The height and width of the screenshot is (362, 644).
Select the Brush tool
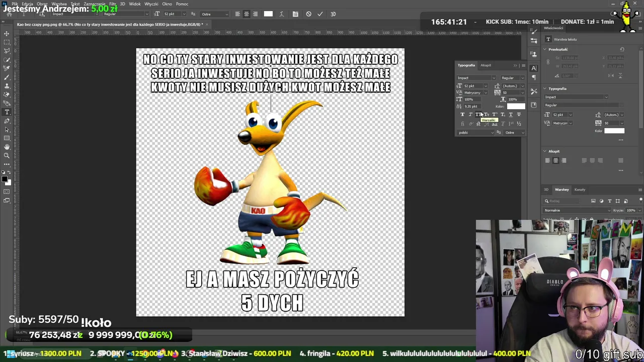[x=7, y=77]
